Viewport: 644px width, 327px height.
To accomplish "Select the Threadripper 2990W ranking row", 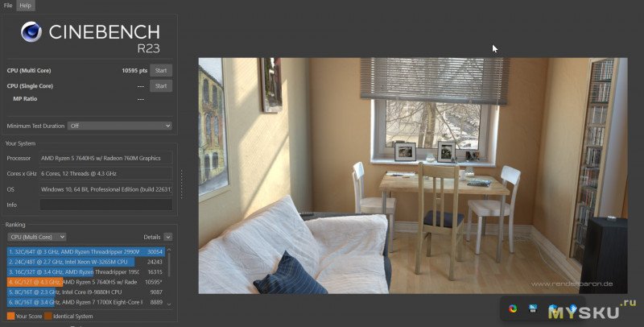I will tap(86, 252).
